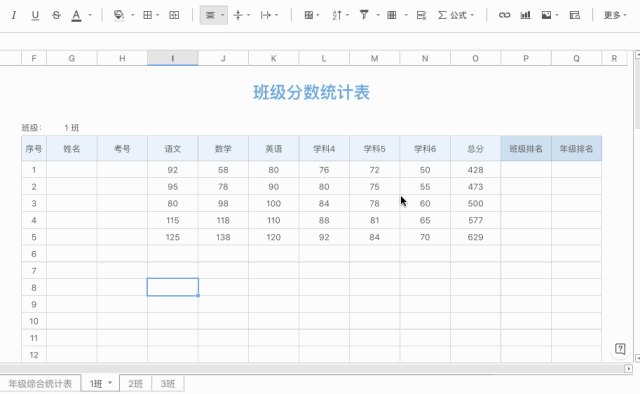The height and width of the screenshot is (394, 640).
Task: Select the cell with value 138
Action: coord(223,237)
